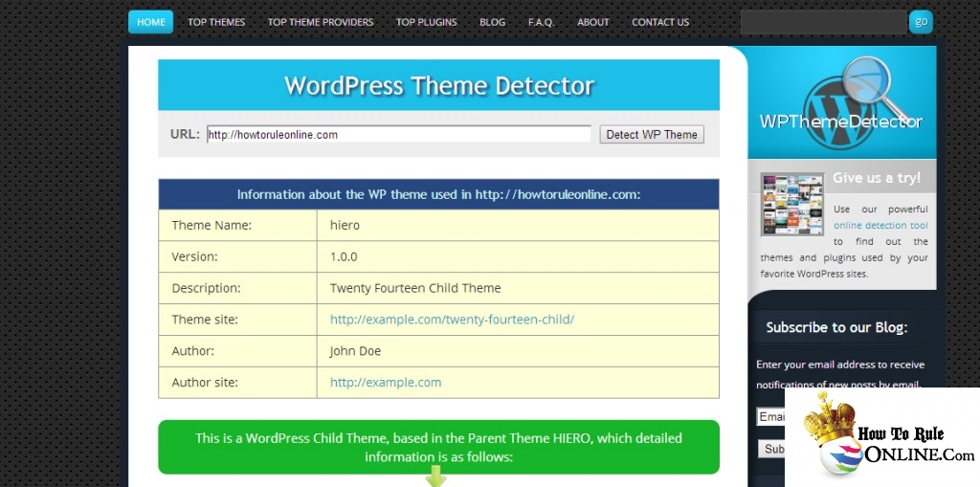Click the 'Author site:' label cell

(237, 383)
